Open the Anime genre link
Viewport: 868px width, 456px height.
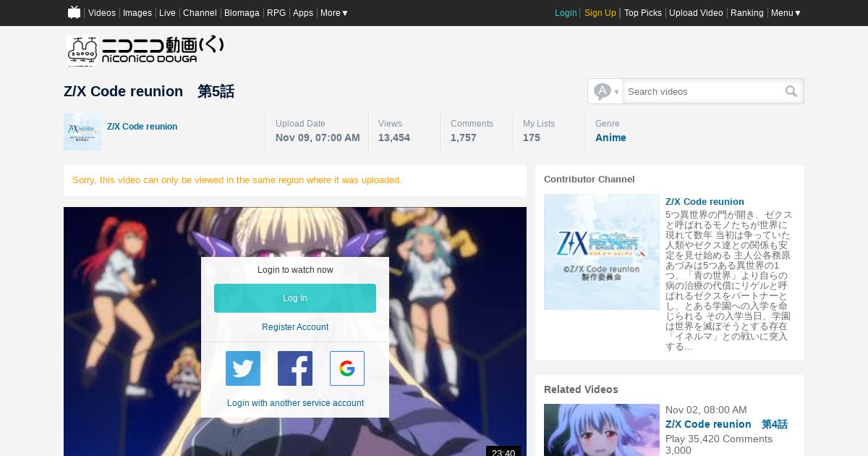coord(610,138)
